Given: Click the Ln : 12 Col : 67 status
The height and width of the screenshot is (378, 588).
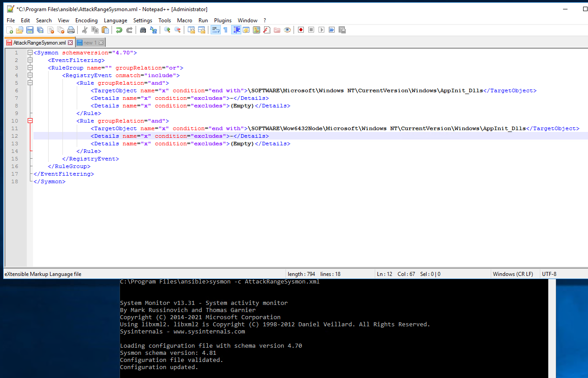Looking at the screenshot, I should (408, 274).
